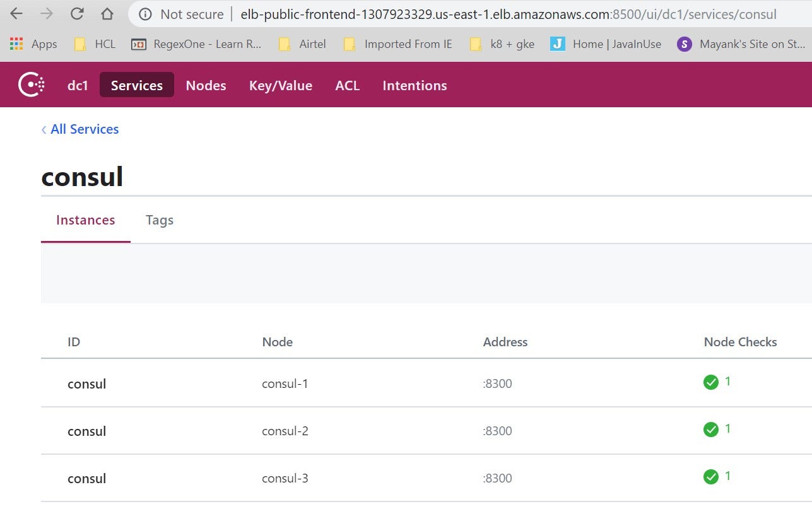Go back with the browser back arrow
812x521 pixels.
[16, 13]
